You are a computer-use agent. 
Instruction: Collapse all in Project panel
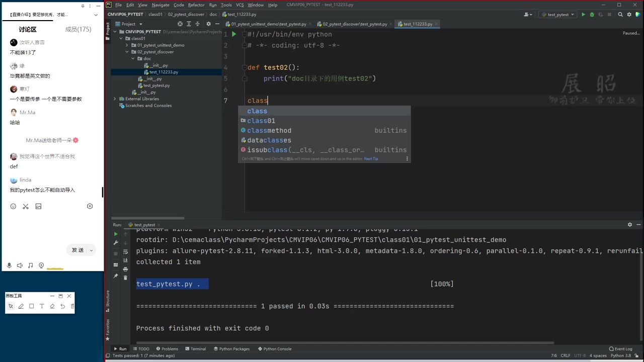coord(199,24)
